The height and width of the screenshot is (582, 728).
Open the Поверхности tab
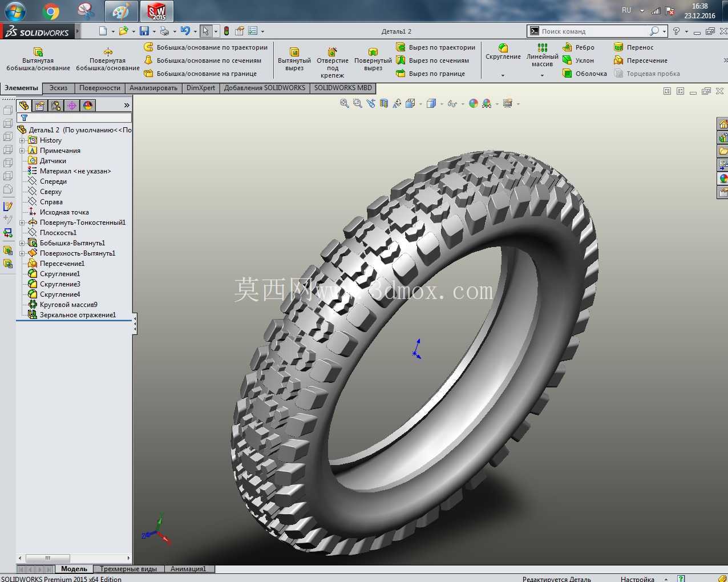tap(100, 88)
